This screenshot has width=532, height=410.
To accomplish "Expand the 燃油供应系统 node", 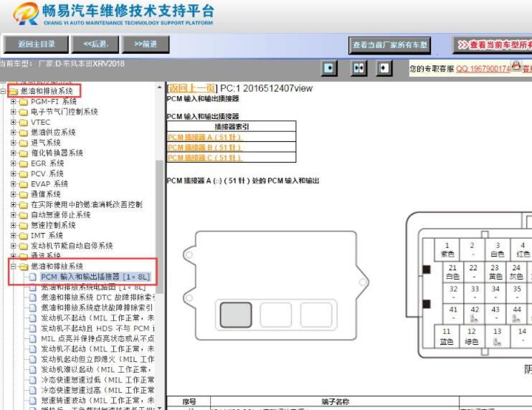I will coord(13,133).
